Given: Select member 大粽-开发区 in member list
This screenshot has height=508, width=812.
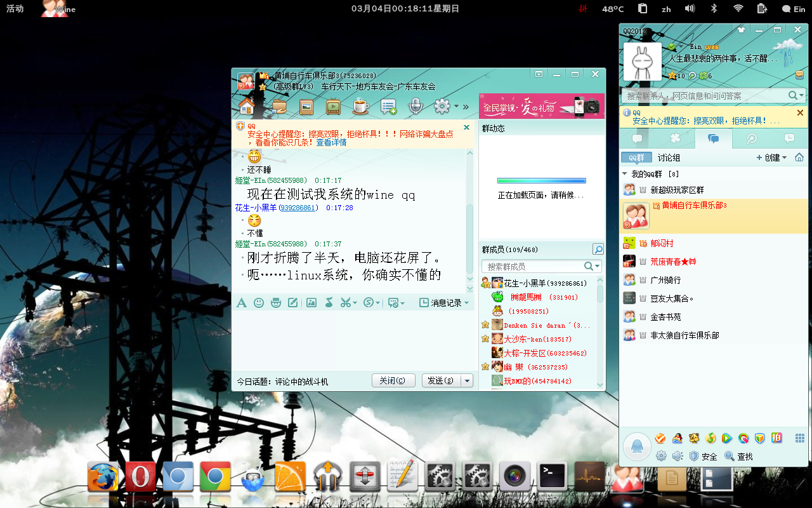Looking at the screenshot, I should [x=538, y=353].
